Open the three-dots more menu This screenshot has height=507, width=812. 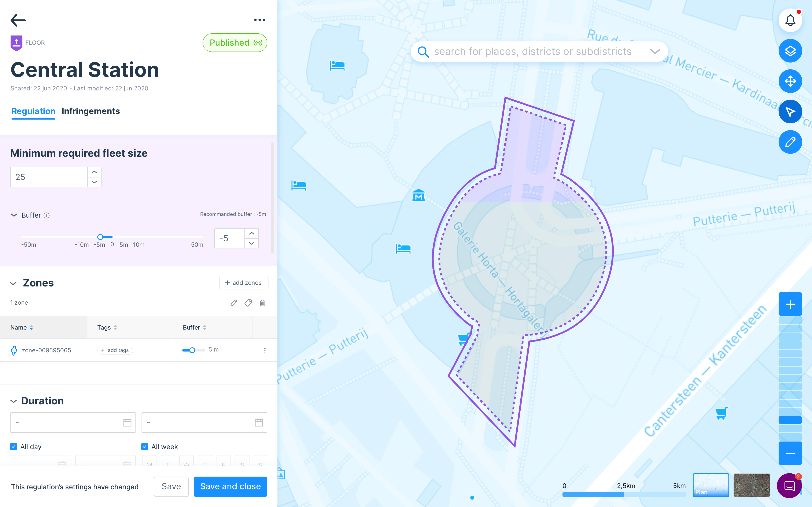[x=259, y=20]
